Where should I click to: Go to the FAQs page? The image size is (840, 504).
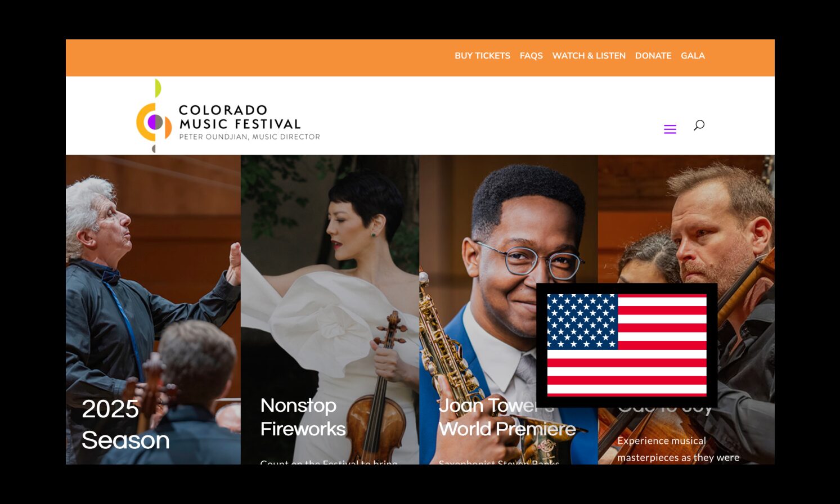(x=531, y=56)
